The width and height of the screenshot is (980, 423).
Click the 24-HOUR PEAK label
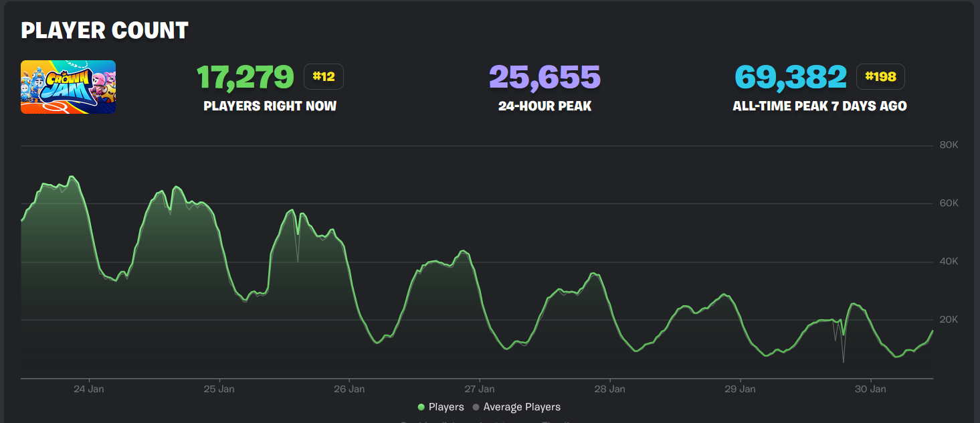click(x=545, y=106)
